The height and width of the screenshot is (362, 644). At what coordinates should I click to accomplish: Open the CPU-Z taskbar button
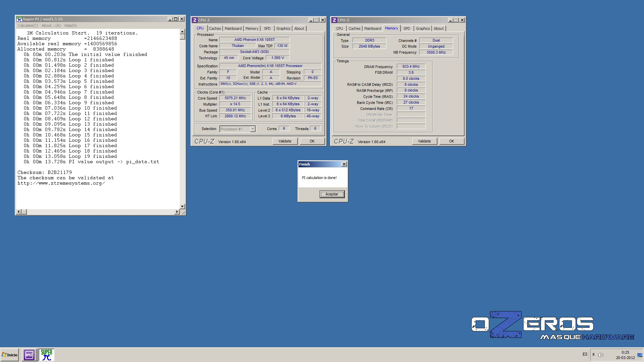click(x=29, y=355)
